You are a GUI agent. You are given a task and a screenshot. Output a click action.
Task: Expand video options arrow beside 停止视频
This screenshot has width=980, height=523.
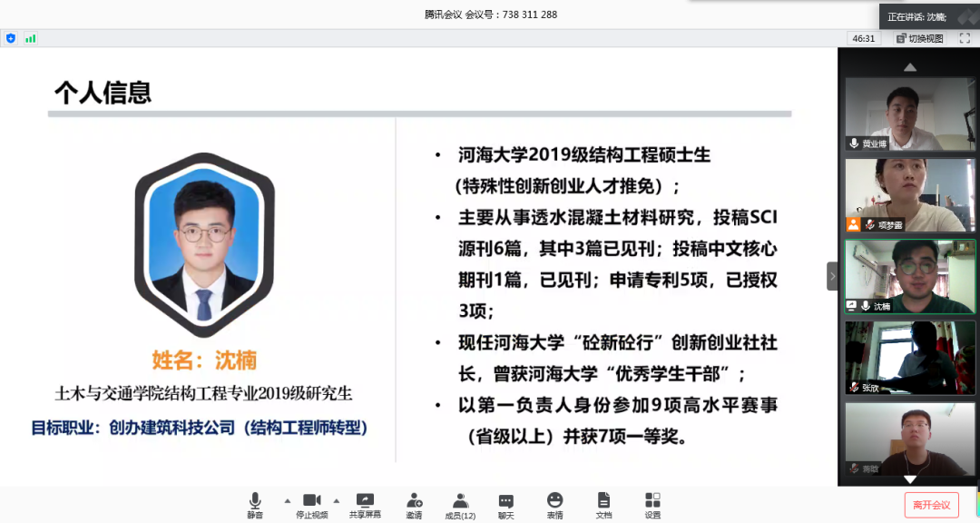pos(336,500)
